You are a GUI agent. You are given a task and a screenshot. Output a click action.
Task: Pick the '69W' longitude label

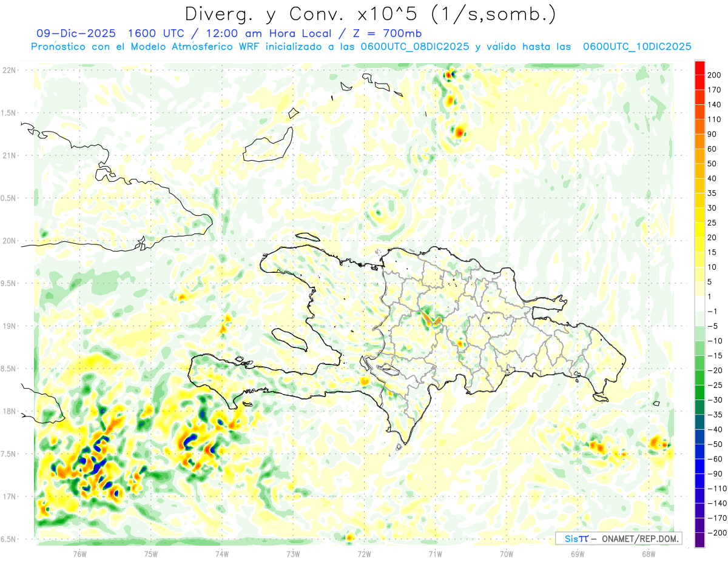click(578, 554)
